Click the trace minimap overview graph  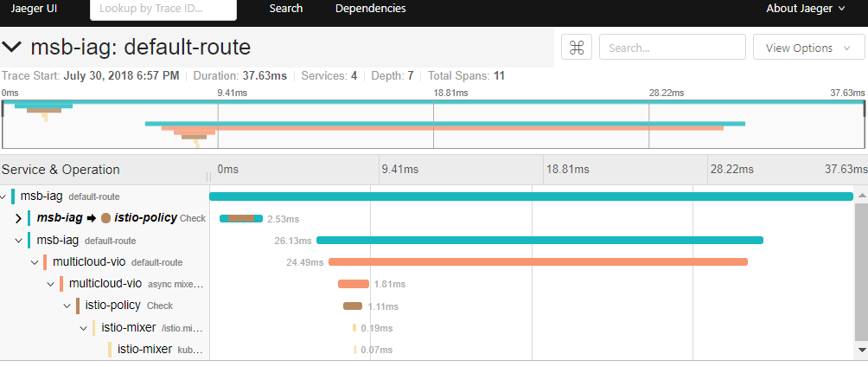(433, 125)
